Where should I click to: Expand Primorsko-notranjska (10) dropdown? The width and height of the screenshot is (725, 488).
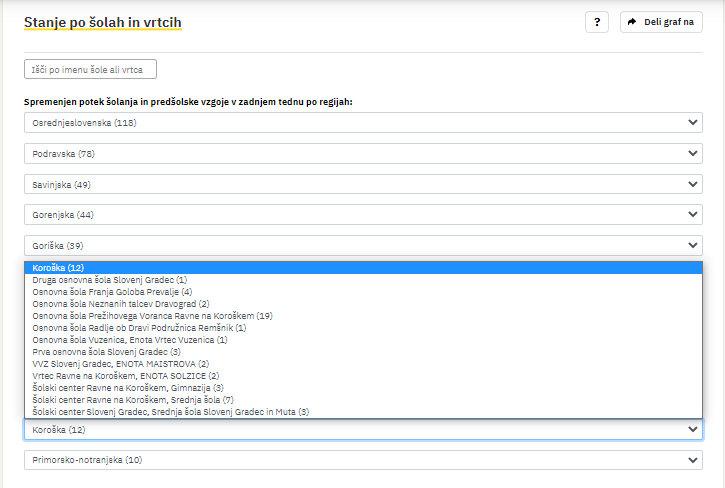coord(363,460)
